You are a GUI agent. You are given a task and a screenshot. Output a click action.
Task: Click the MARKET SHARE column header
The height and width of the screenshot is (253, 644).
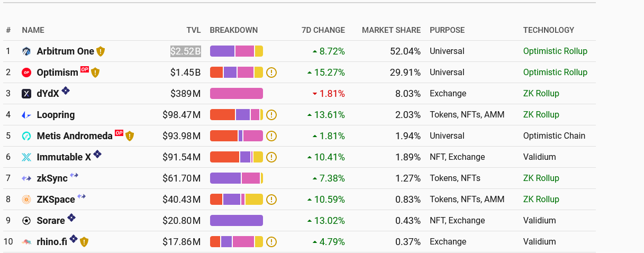click(x=391, y=30)
